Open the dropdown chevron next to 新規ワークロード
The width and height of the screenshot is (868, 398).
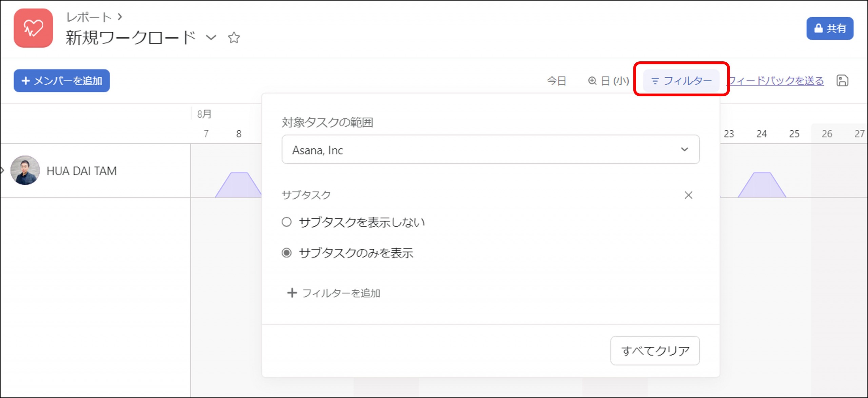[x=211, y=37]
